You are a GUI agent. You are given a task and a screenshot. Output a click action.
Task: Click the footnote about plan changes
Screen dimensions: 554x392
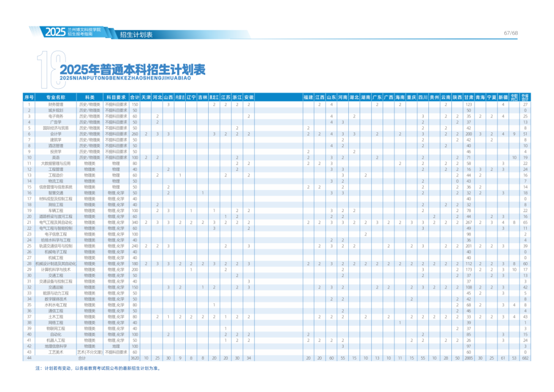[x=97, y=368]
